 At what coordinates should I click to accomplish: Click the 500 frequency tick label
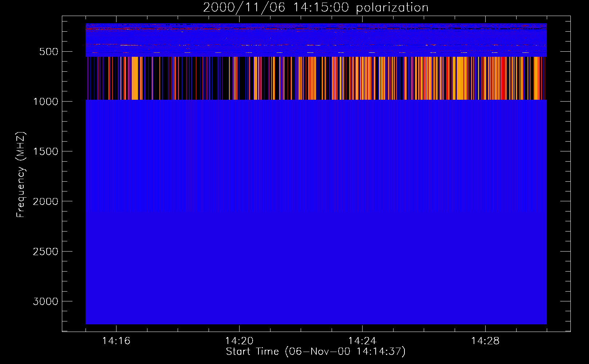click(49, 52)
